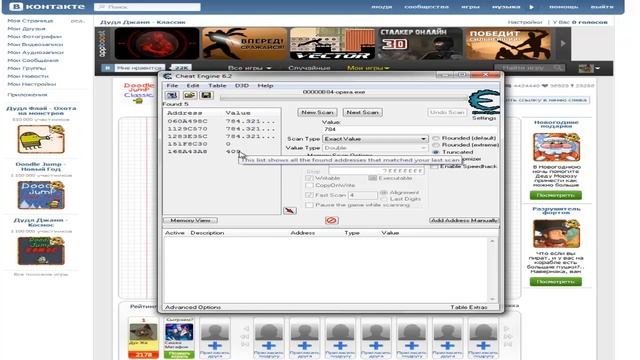Image resolution: width=640 pixels, height=360 pixels.
Task: Open Table Extras
Action: click(x=469, y=307)
